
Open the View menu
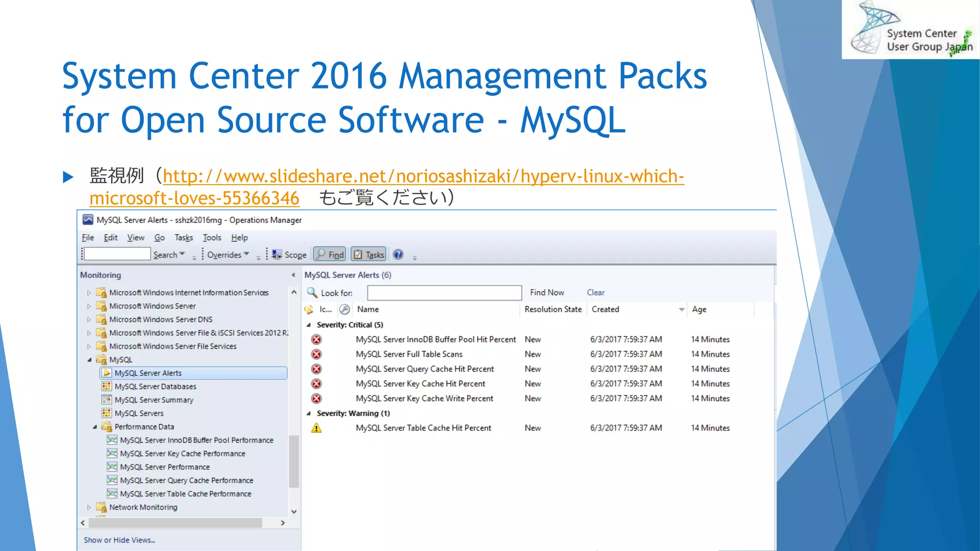pyautogui.click(x=136, y=238)
